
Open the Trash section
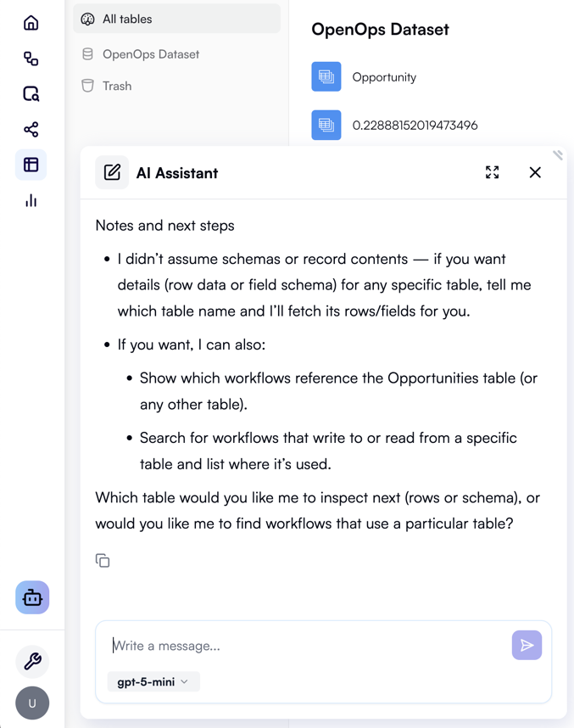click(x=115, y=86)
